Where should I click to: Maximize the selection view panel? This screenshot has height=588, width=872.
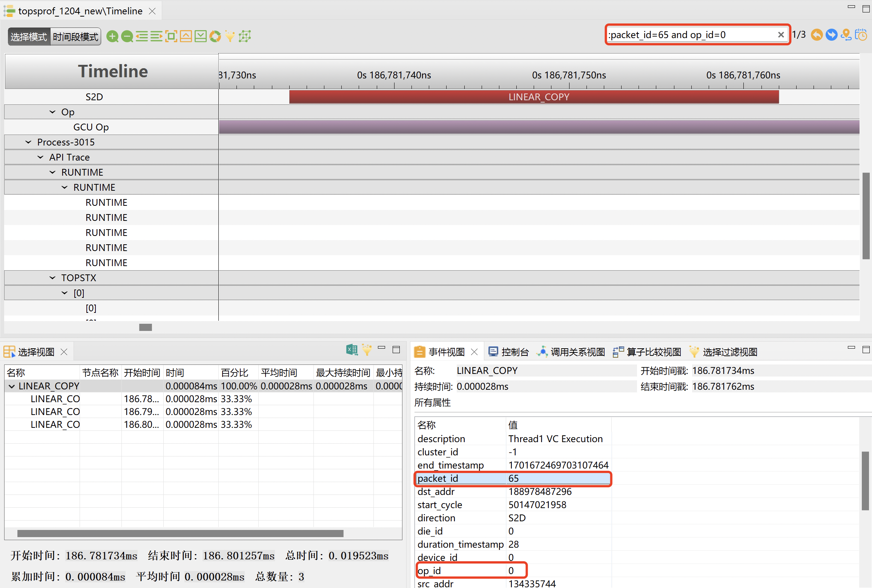[396, 350]
